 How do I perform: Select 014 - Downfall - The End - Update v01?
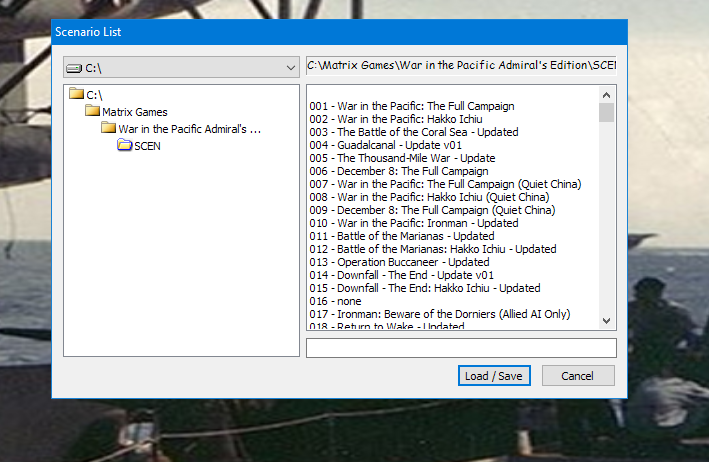pyautogui.click(x=402, y=275)
